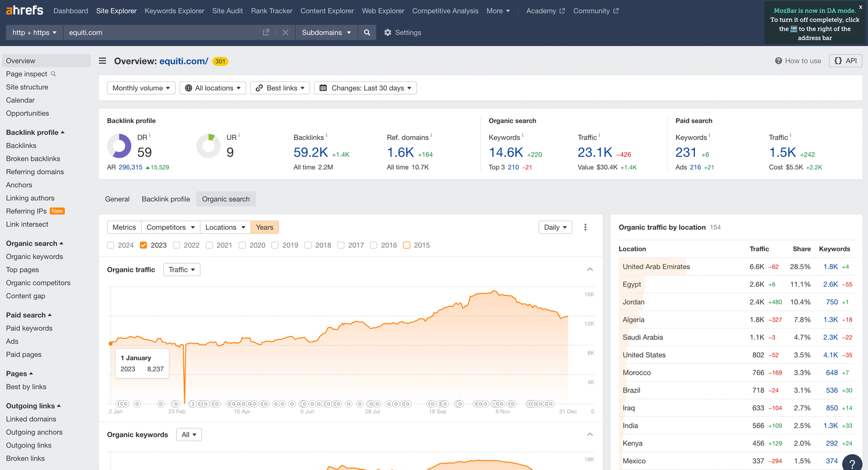Click Ref. domains info icon
The width and height of the screenshot is (868, 470).
(431, 136)
